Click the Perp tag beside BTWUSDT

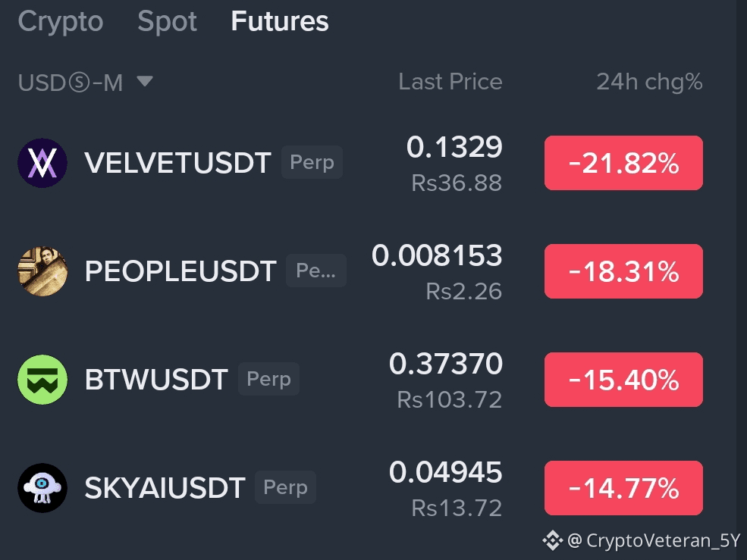click(268, 379)
